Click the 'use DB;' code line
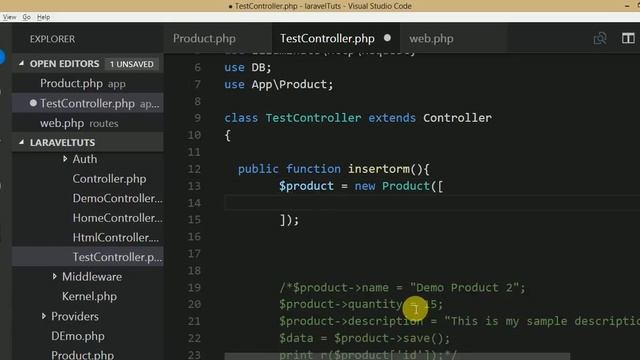 [x=248, y=67]
